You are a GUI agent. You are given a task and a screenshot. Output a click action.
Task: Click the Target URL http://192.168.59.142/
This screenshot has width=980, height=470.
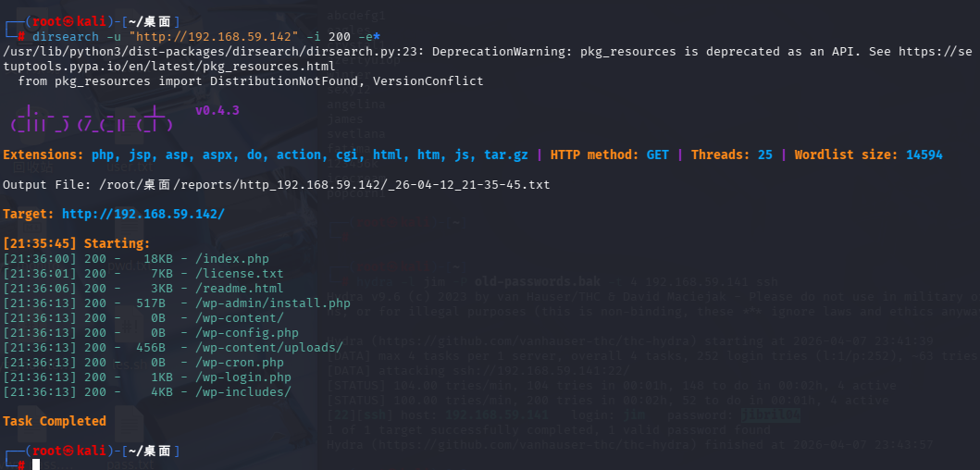[143, 214]
